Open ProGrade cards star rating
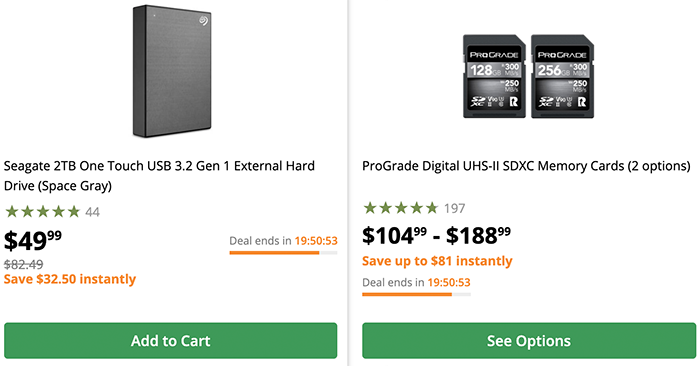The height and width of the screenshot is (366, 700). tap(401, 208)
